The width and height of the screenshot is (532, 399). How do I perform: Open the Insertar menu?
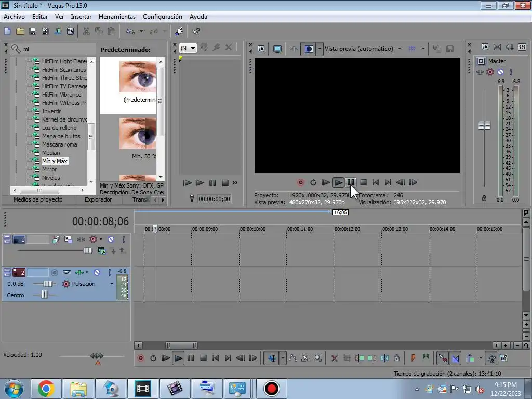coord(81,16)
